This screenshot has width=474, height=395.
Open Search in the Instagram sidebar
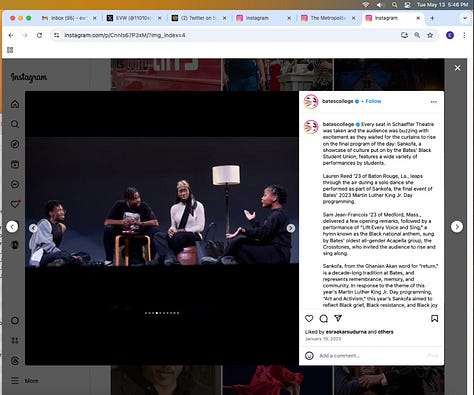coord(15,124)
